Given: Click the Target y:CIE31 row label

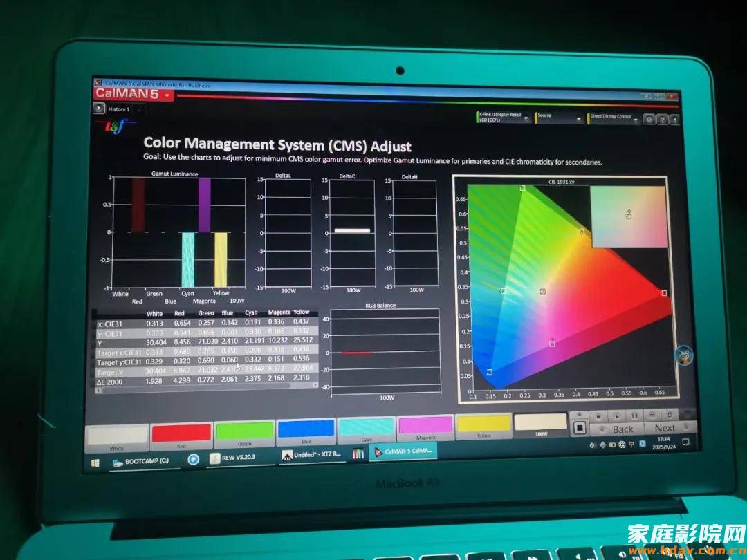Looking at the screenshot, I should (119, 362).
